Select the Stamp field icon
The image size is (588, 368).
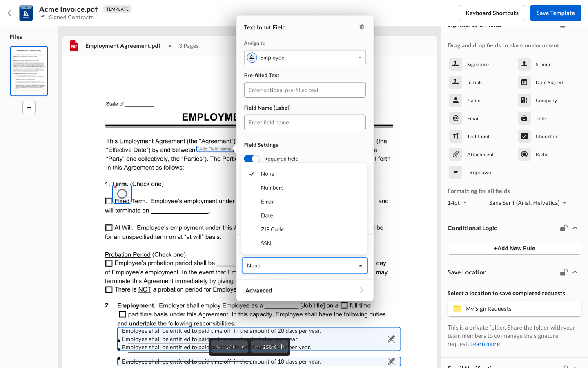pos(524,64)
